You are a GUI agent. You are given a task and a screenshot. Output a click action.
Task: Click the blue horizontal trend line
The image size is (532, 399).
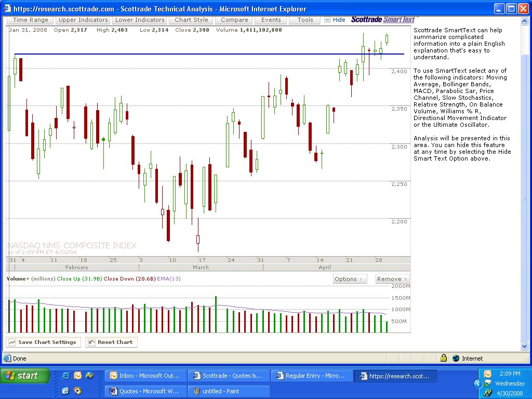(x=209, y=54)
